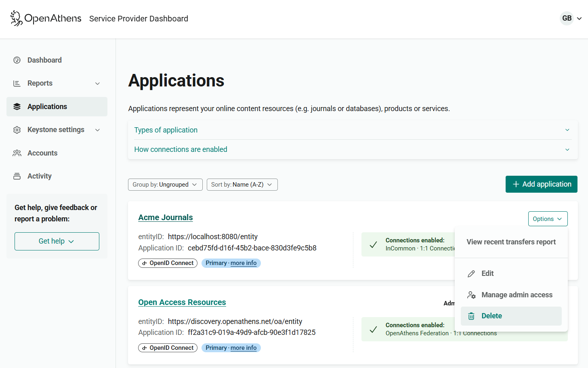Expand How connections are enabled accordion

coord(353,149)
